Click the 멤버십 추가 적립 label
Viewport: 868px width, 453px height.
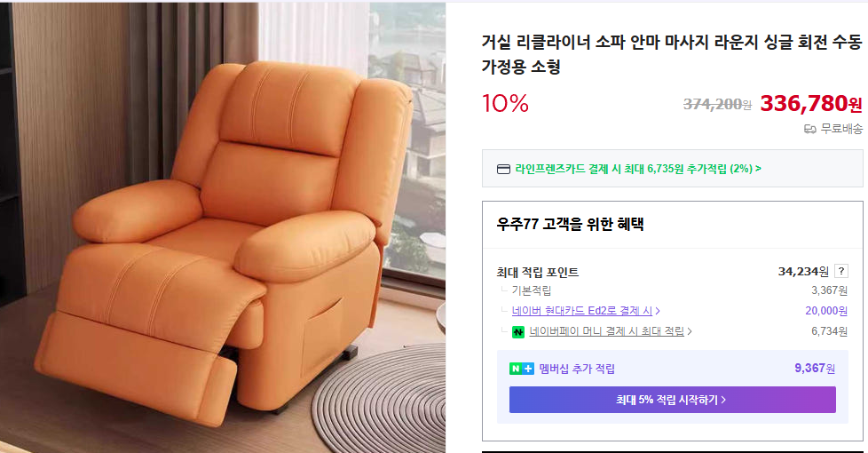[x=577, y=370]
